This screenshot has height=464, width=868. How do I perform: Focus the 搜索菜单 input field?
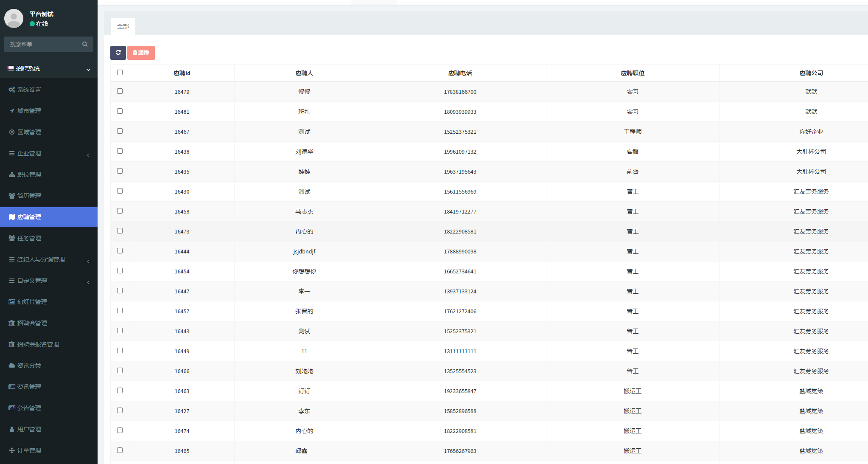click(42, 44)
